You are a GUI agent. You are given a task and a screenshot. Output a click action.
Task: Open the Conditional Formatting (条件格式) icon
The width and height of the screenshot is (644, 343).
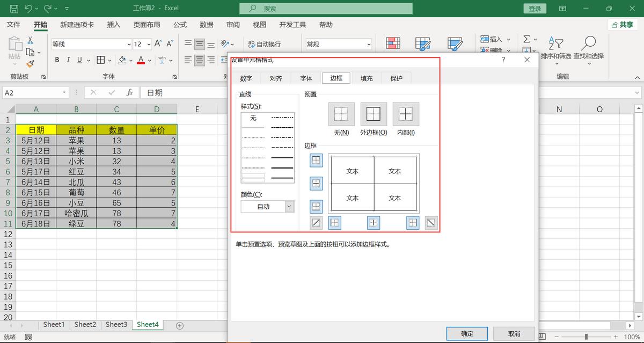tap(394, 43)
